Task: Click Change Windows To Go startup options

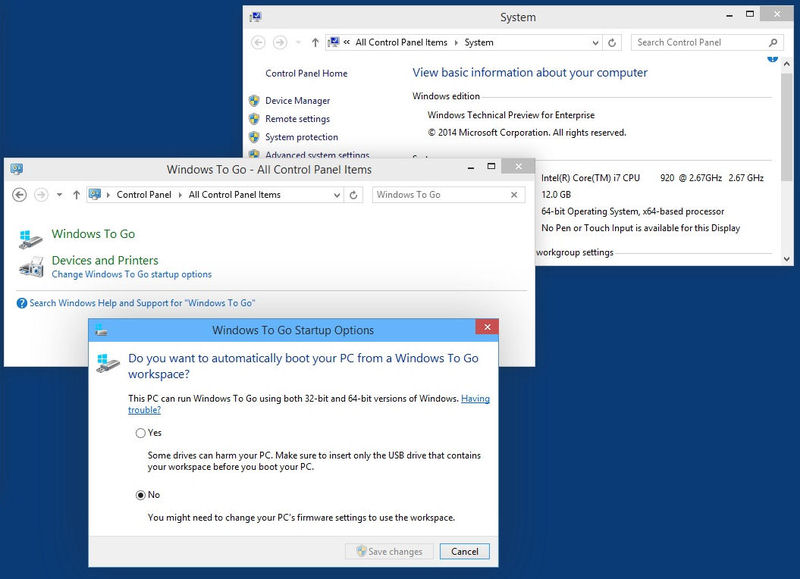Action: 132,274
